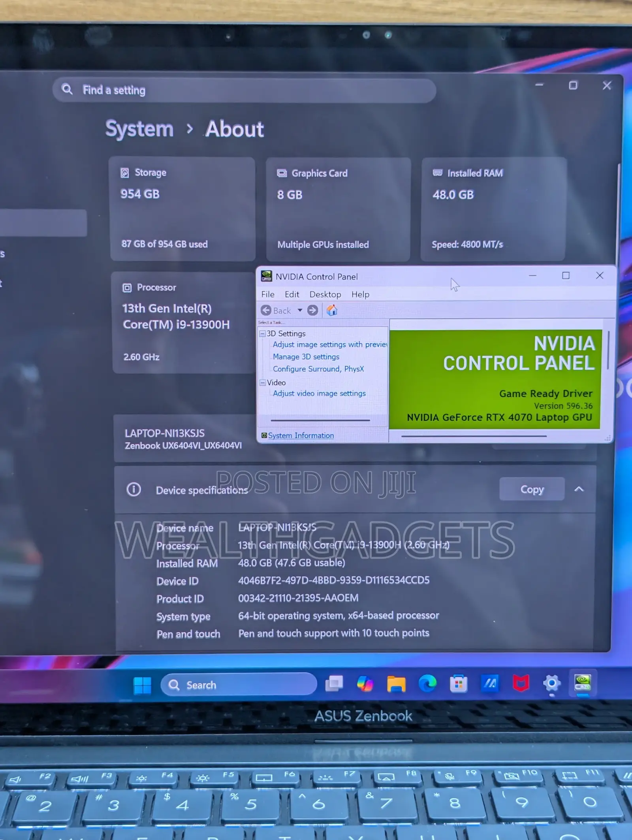Open the Storage card showing 954 GB

[x=182, y=209]
